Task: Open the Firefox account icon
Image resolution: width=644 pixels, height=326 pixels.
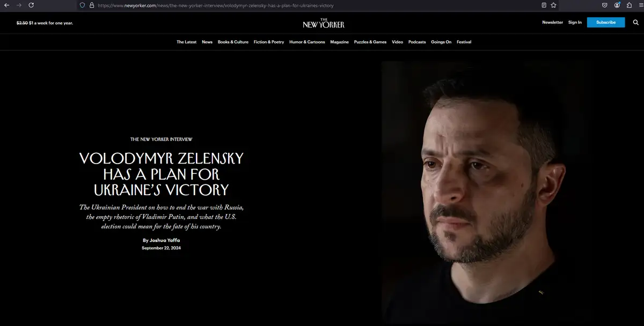Action: (x=617, y=5)
